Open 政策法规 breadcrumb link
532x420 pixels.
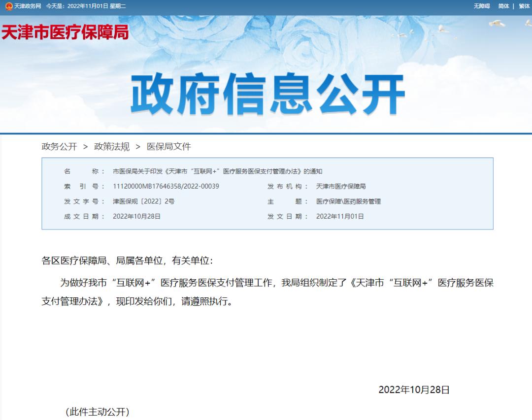tap(112, 147)
